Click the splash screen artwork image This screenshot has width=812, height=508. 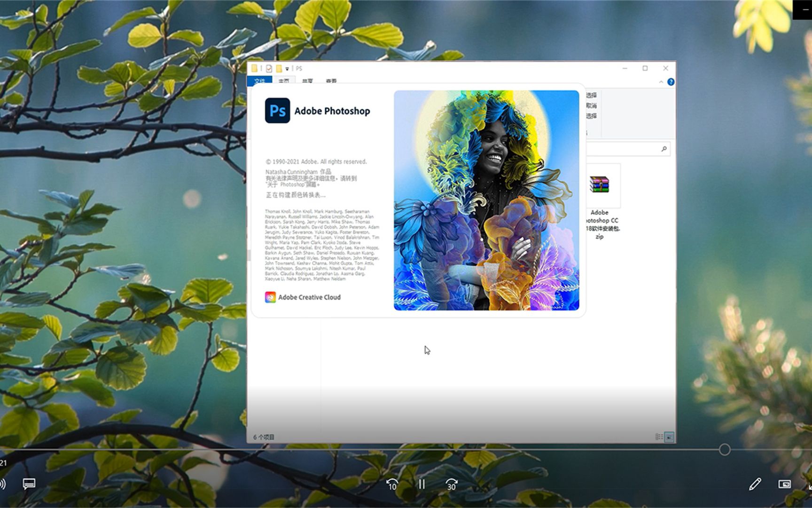(x=486, y=200)
